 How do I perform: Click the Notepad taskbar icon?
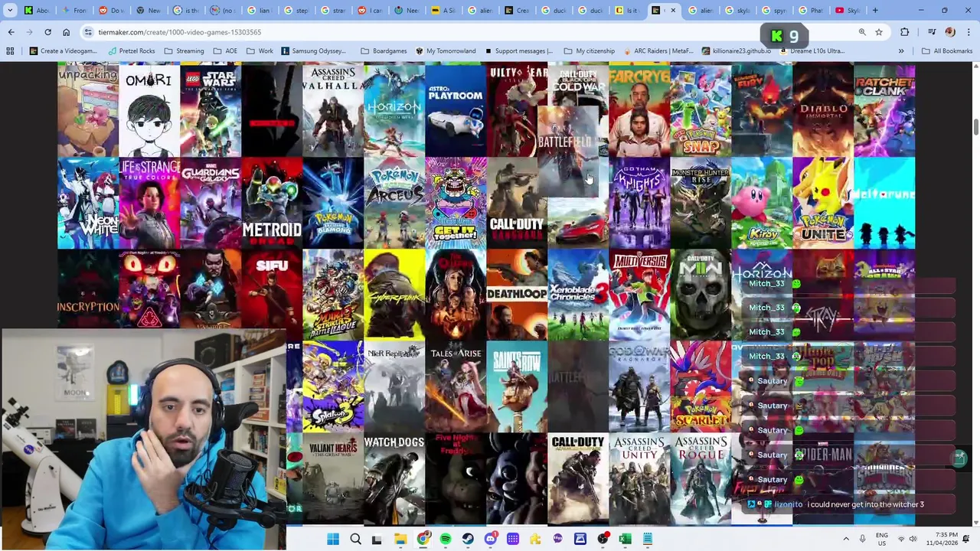tap(647, 540)
